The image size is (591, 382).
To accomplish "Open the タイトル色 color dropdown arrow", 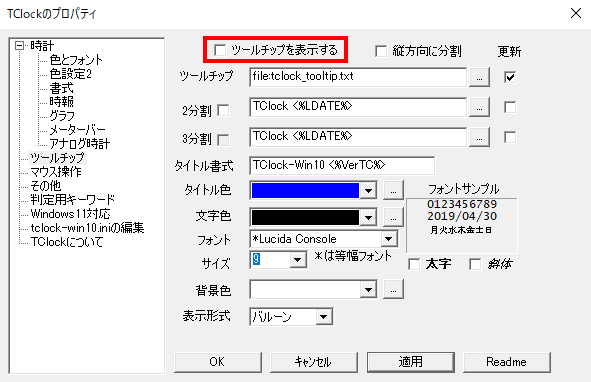I will click(368, 190).
